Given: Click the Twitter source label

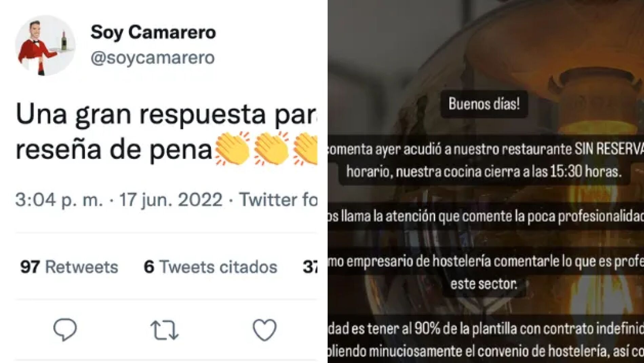Looking at the screenshot, I should (278, 200).
